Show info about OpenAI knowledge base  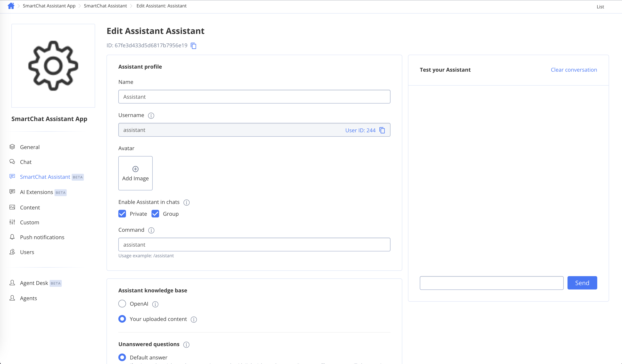coord(155,304)
